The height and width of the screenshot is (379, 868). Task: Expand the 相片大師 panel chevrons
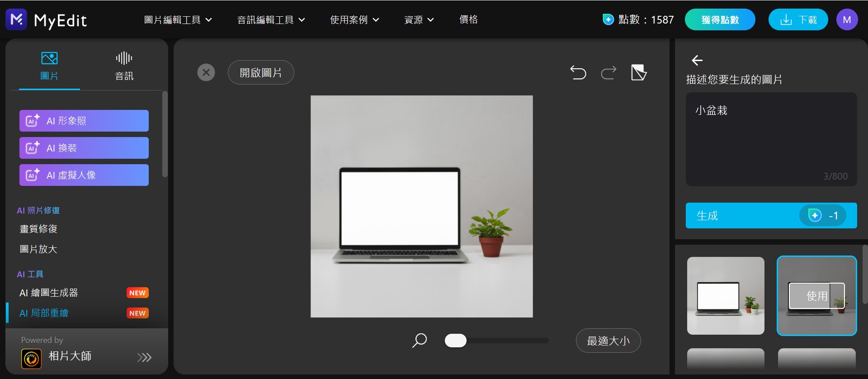144,358
